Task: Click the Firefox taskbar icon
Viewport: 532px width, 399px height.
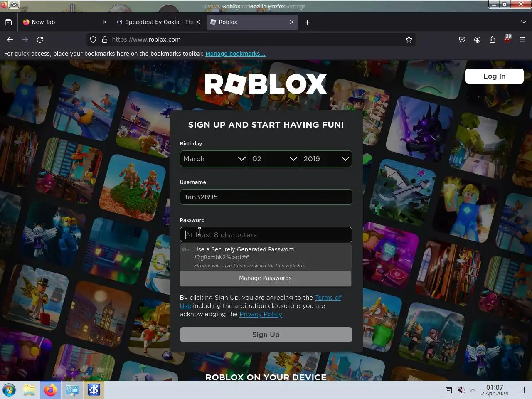Action: pyautogui.click(x=51, y=390)
